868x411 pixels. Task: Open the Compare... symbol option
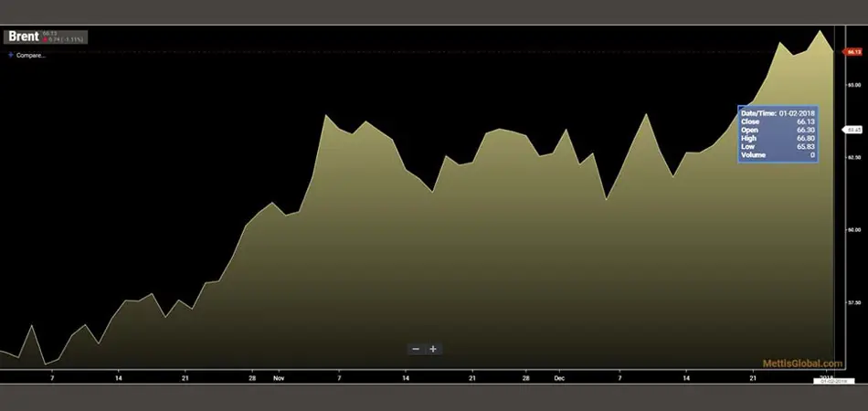pos(31,55)
